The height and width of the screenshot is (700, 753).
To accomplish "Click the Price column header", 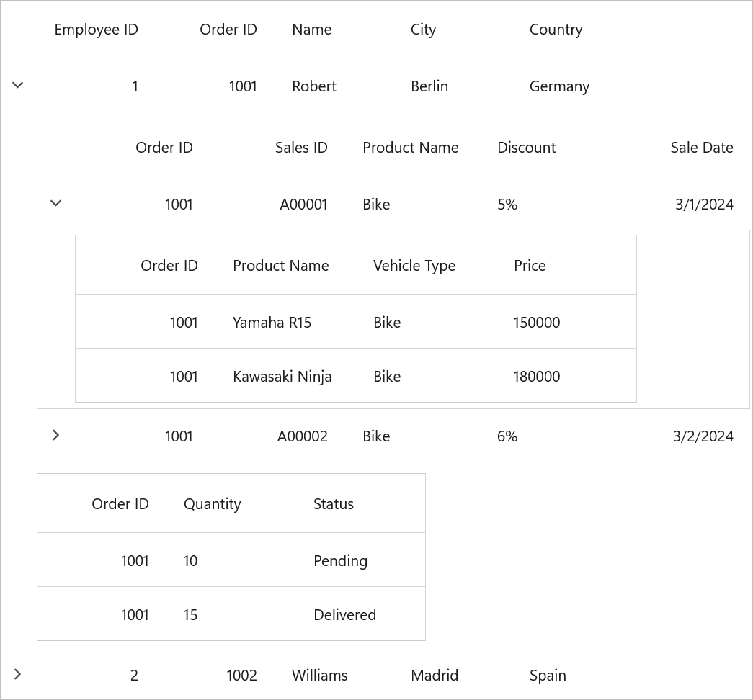I will [530, 266].
